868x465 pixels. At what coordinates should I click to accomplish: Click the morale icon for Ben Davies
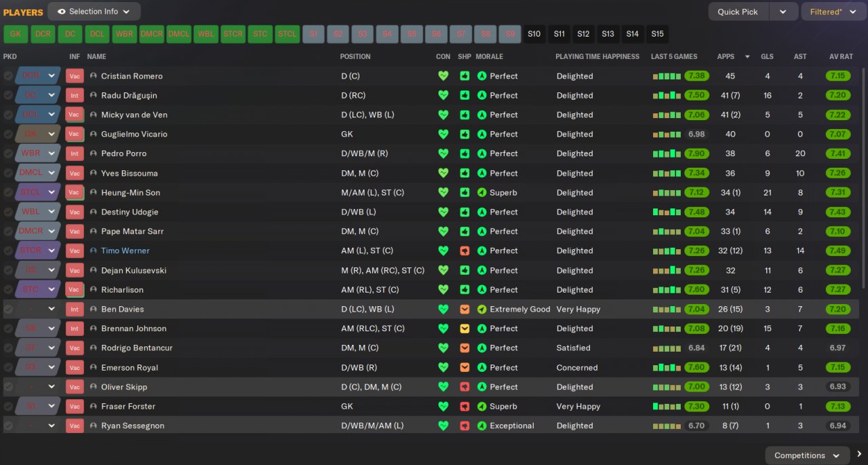pyautogui.click(x=482, y=310)
